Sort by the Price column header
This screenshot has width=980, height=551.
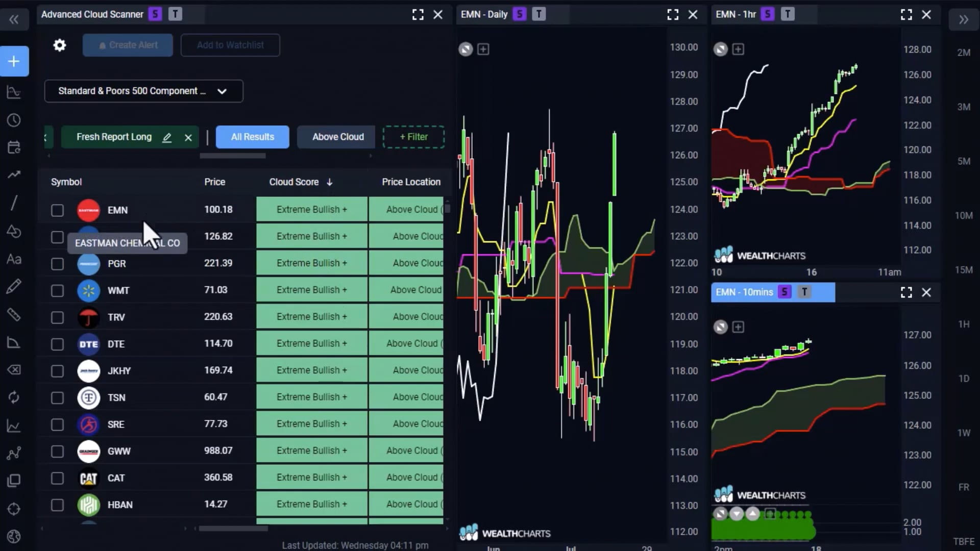click(214, 182)
